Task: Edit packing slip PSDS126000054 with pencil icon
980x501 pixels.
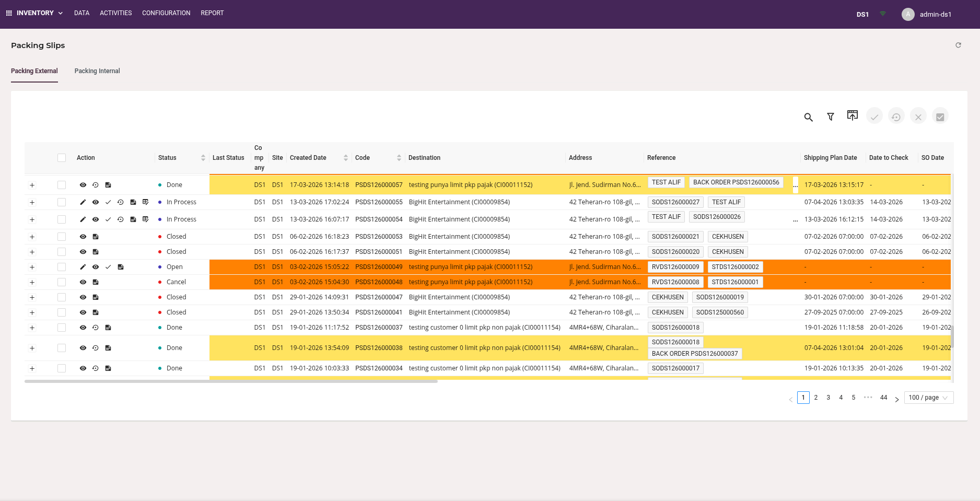Action: pyautogui.click(x=83, y=219)
